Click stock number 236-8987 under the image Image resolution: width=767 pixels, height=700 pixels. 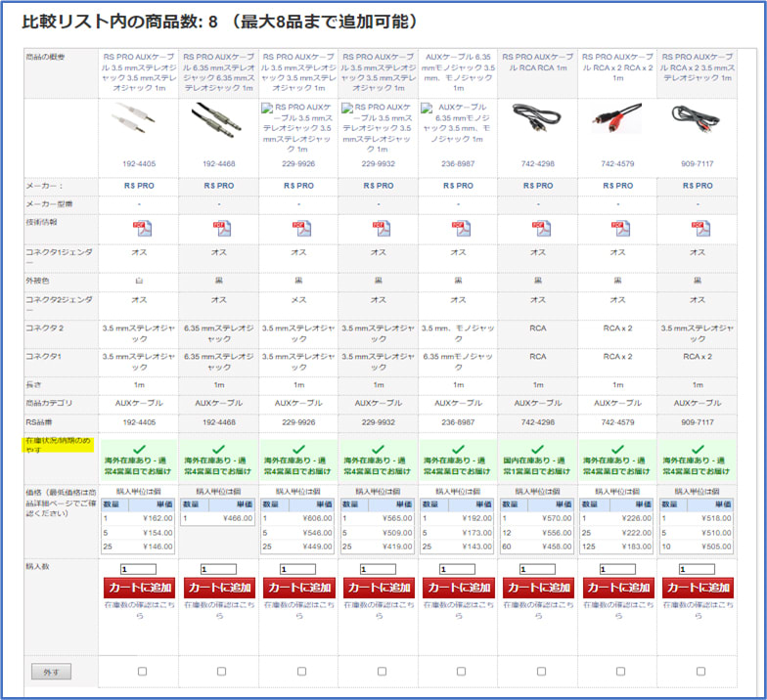pos(458,164)
